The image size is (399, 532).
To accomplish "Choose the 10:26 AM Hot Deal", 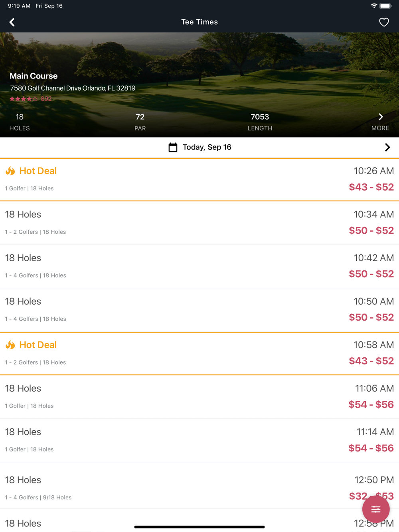I will [x=199, y=179].
